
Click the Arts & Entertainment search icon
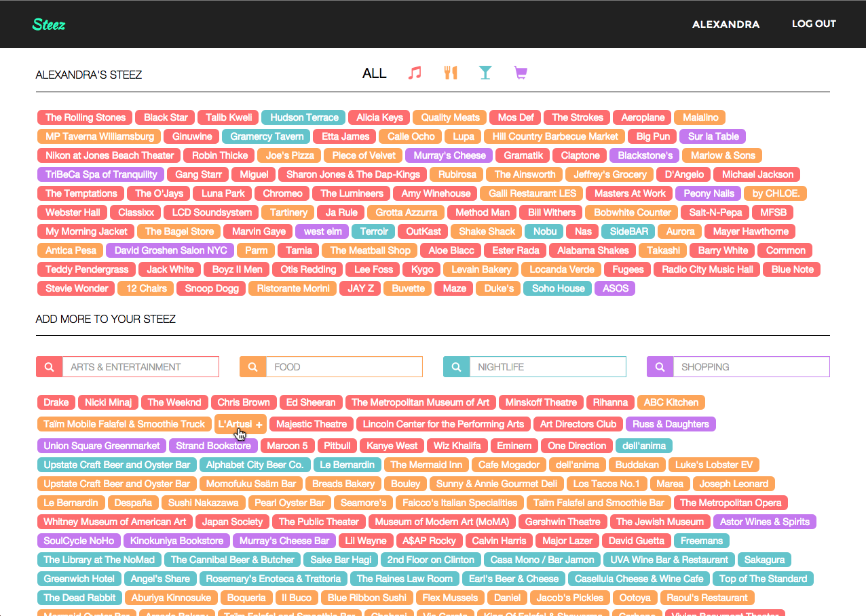(x=49, y=367)
